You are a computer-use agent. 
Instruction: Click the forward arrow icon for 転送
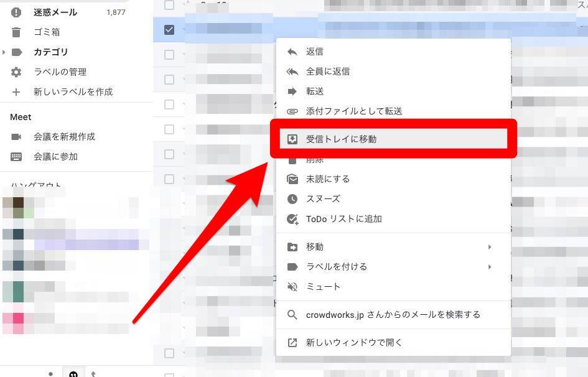click(x=292, y=91)
